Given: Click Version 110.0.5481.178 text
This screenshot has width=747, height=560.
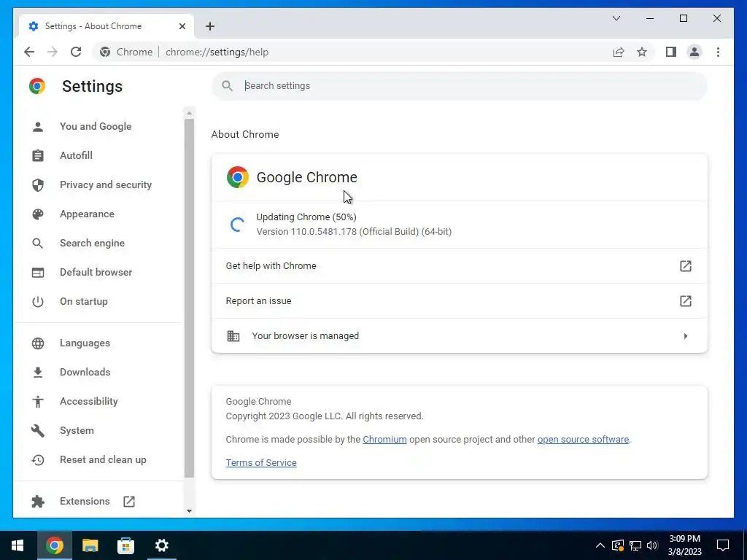Looking at the screenshot, I should (354, 232).
